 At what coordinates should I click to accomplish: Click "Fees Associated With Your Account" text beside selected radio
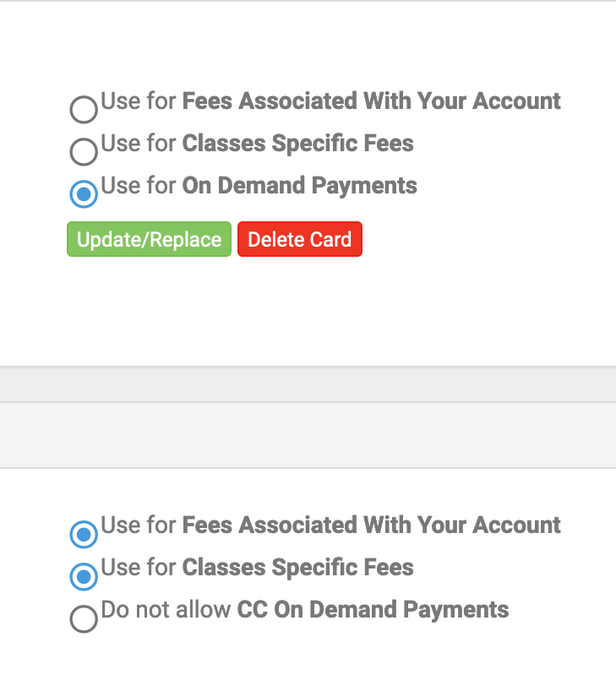pos(371,525)
